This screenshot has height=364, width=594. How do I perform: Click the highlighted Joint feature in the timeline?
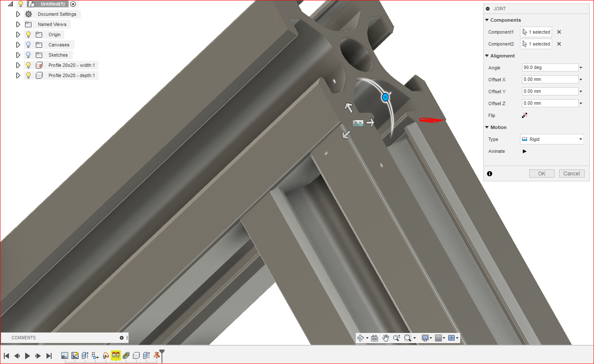(x=115, y=355)
